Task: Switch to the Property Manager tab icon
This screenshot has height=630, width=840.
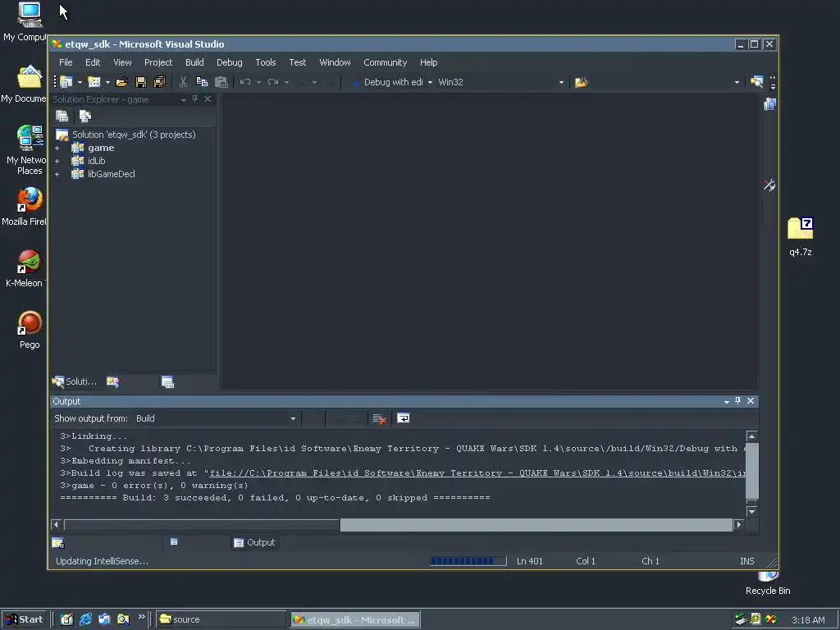Action: pyautogui.click(x=167, y=382)
